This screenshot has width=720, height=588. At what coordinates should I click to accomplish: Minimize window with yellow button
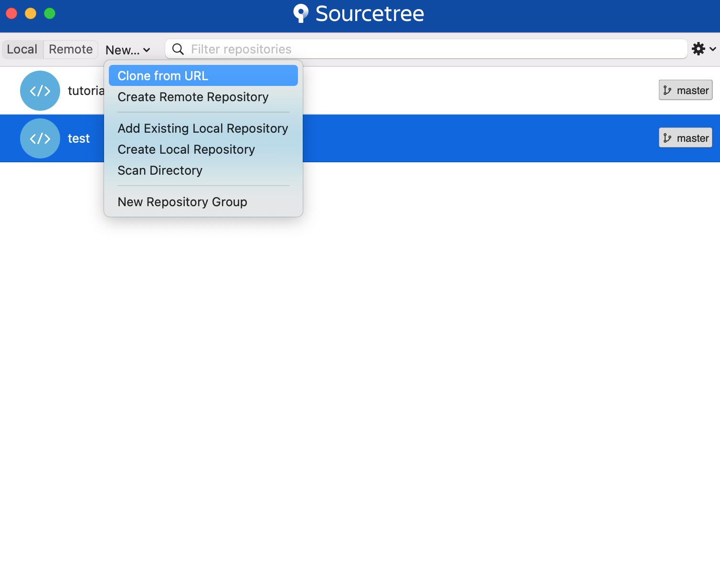coord(31,13)
